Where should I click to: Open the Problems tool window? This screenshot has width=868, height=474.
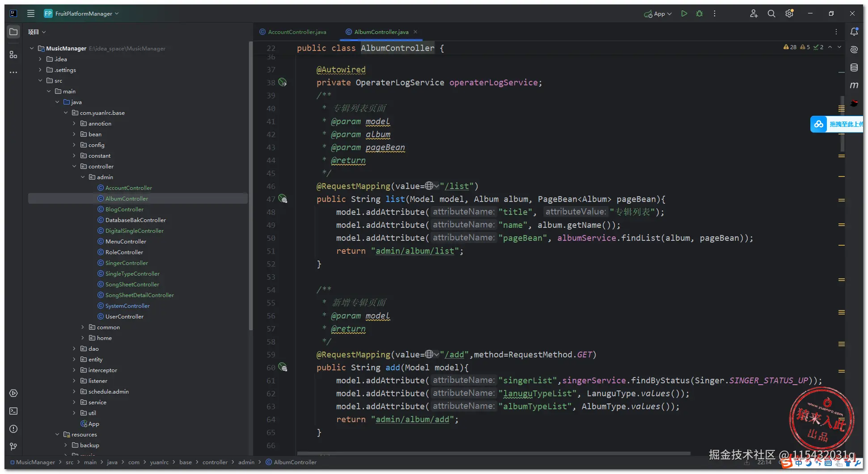click(13, 429)
